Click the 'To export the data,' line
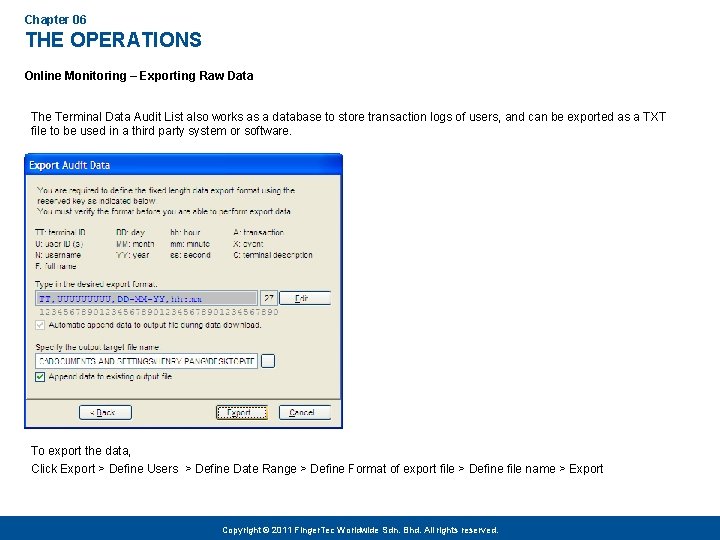Screen dimensions: 720x540 pos(81,451)
